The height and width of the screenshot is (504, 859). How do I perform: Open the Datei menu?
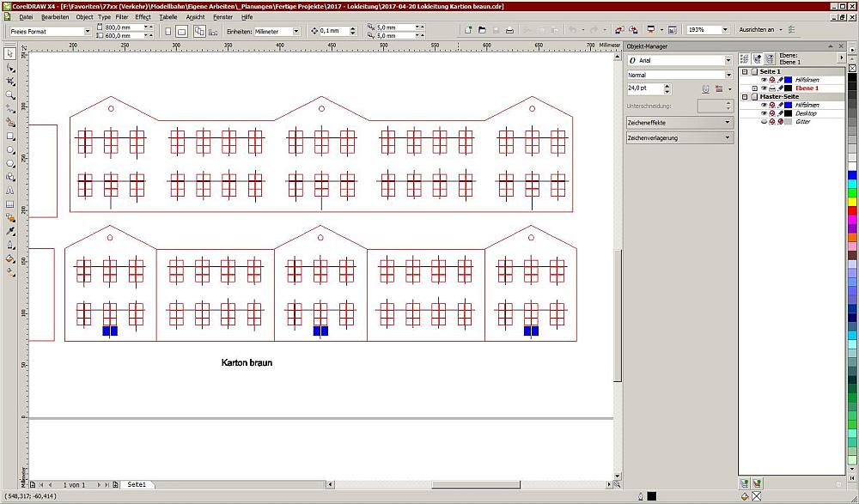coord(26,17)
